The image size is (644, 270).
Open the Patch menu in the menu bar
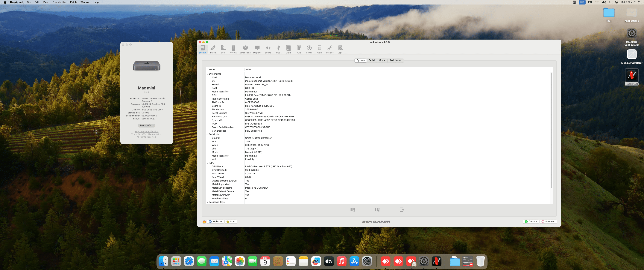73,2
